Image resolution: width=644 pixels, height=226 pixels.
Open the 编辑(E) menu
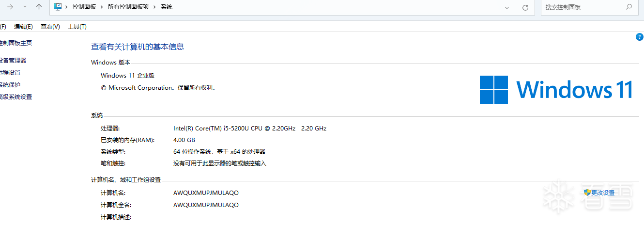[23, 27]
